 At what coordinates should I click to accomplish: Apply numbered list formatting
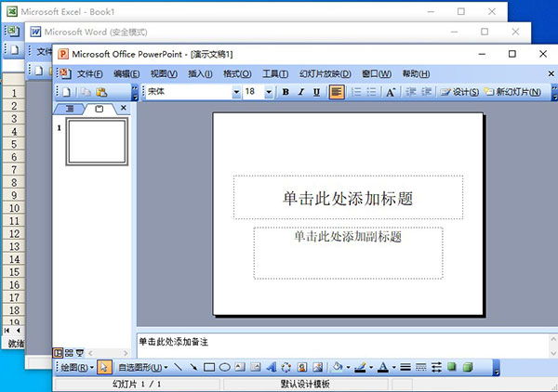point(356,92)
